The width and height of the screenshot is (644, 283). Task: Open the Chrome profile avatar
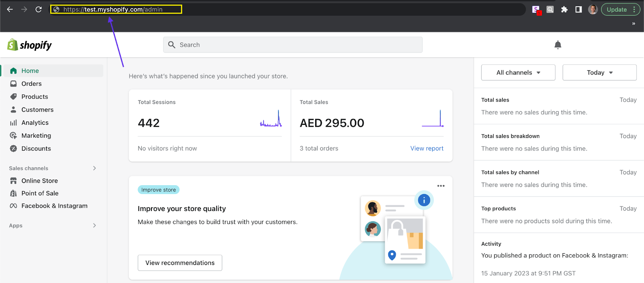coord(593,9)
